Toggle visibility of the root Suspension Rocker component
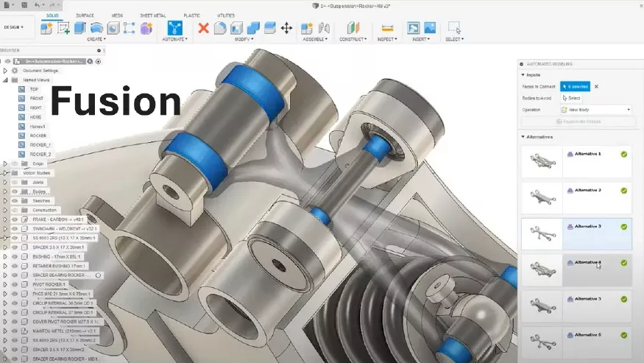Screen dimensions: 644x363 [7, 61]
